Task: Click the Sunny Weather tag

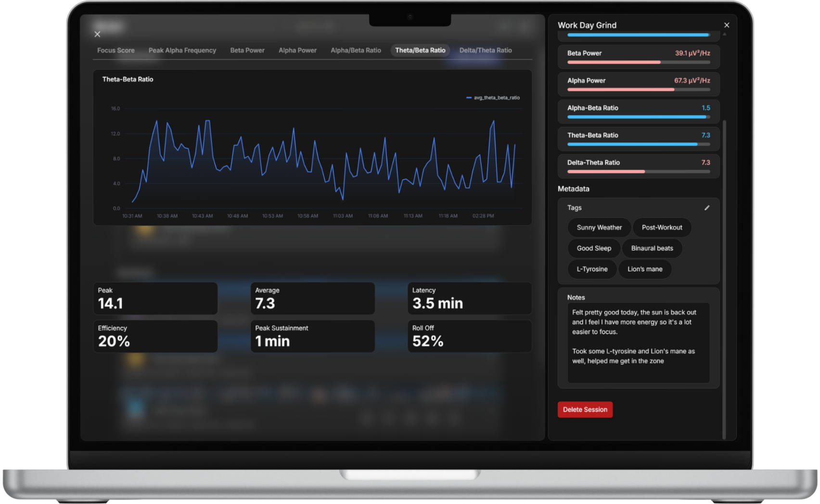Action: 599,227
